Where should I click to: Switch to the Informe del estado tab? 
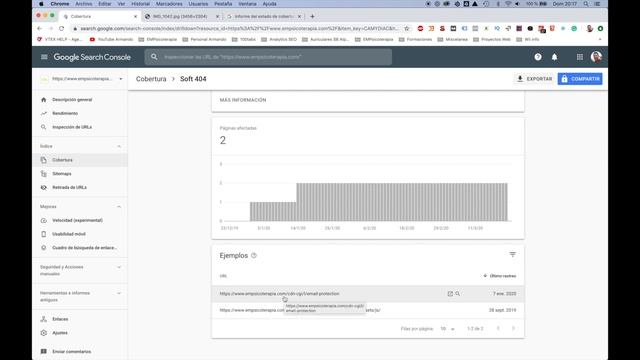tap(264, 16)
